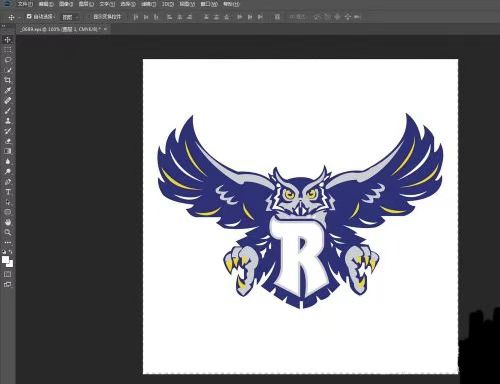Swap foreground and background colors

pyautogui.click(x=11, y=252)
